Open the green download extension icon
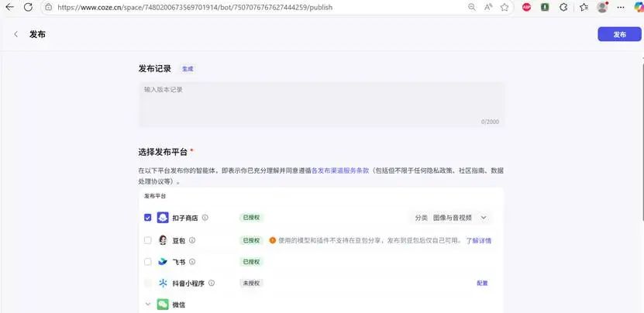The image size is (644, 313). [545, 7]
